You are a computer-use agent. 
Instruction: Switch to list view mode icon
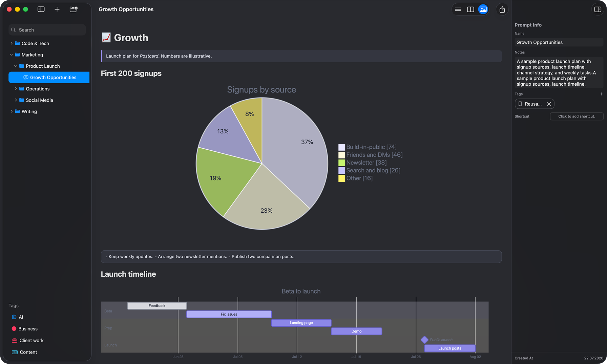pyautogui.click(x=458, y=9)
